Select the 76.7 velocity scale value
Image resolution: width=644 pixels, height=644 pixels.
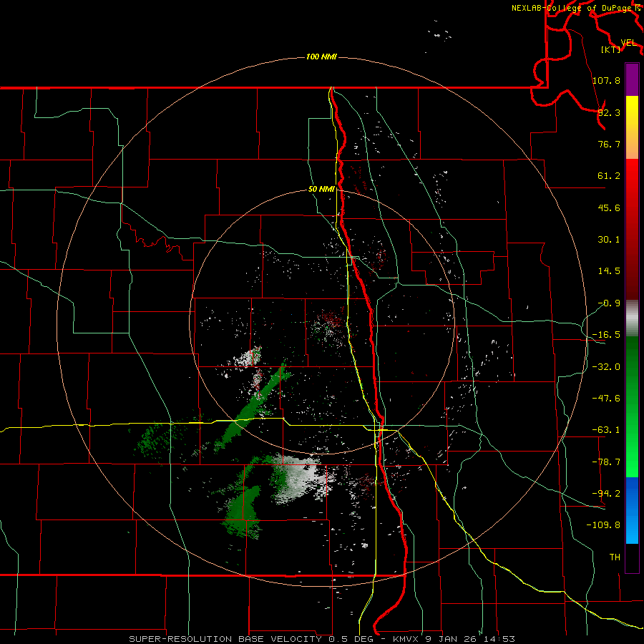tap(609, 144)
